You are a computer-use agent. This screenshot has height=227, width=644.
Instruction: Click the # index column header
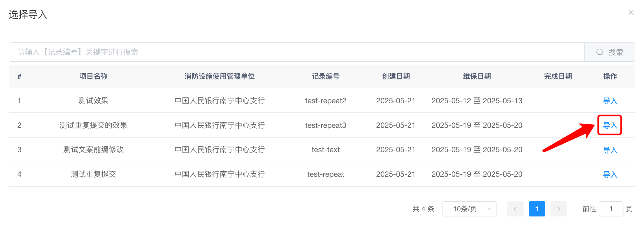(19, 76)
